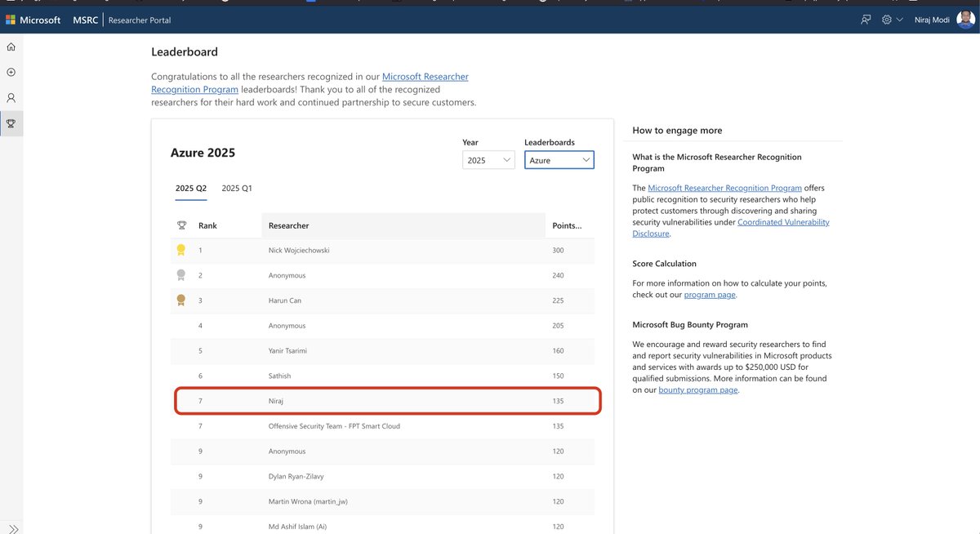Select Offensive Security Team - FPT Smart Cloud
The width and height of the screenshot is (980, 534).
[x=334, y=426]
